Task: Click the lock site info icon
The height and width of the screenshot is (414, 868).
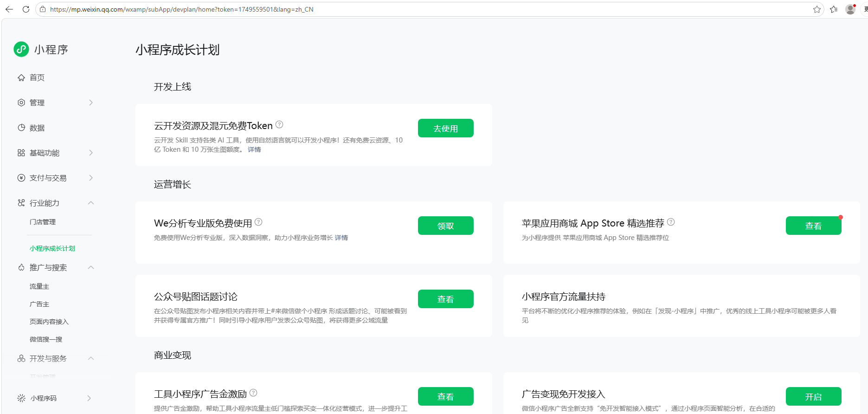Action: tap(43, 9)
